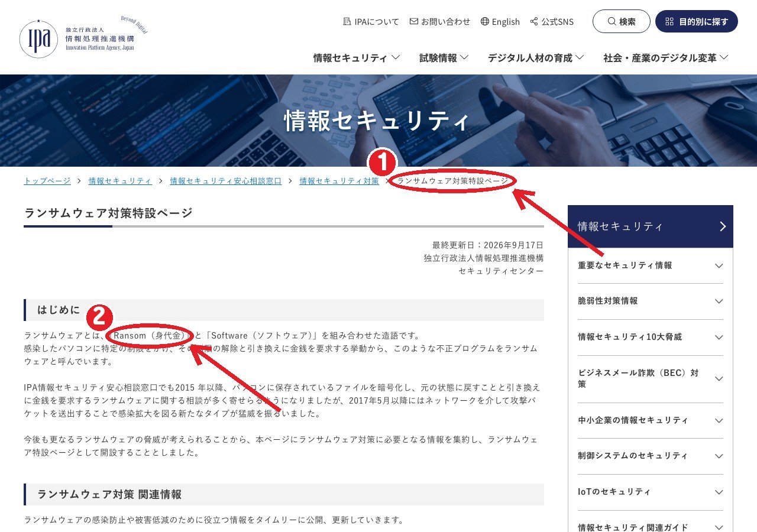Click the はじめに section heading
The height and width of the screenshot is (532, 757).
click(x=59, y=310)
